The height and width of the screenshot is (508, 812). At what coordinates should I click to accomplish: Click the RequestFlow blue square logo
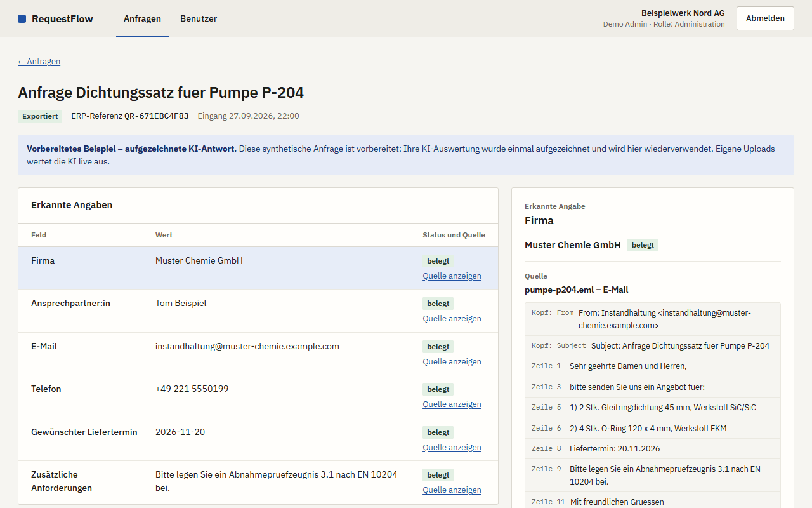22,19
